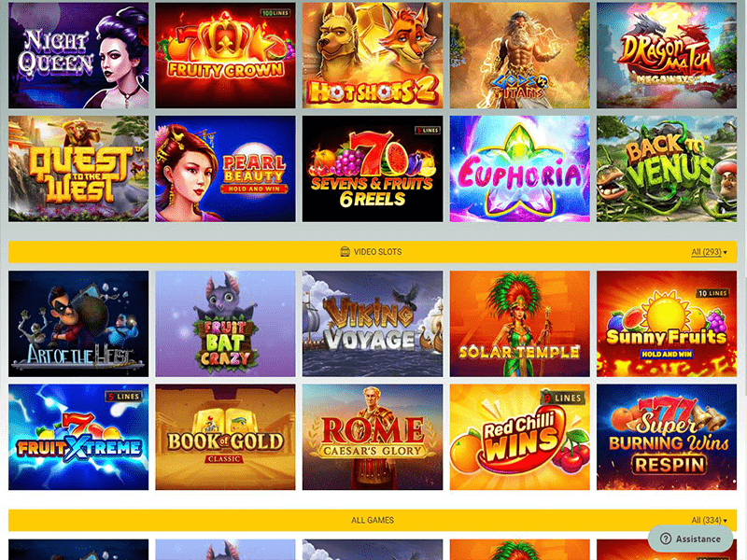Select Super Burning Wins Respin tile
747x560 pixels.
click(667, 437)
